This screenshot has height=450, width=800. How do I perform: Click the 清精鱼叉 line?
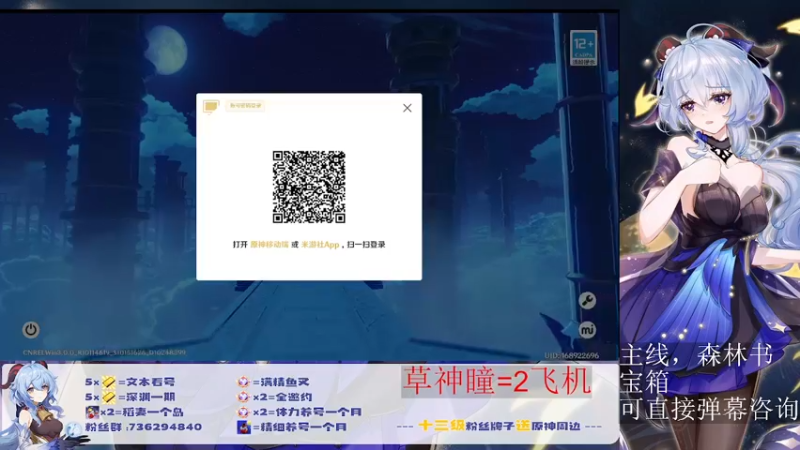click(273, 382)
